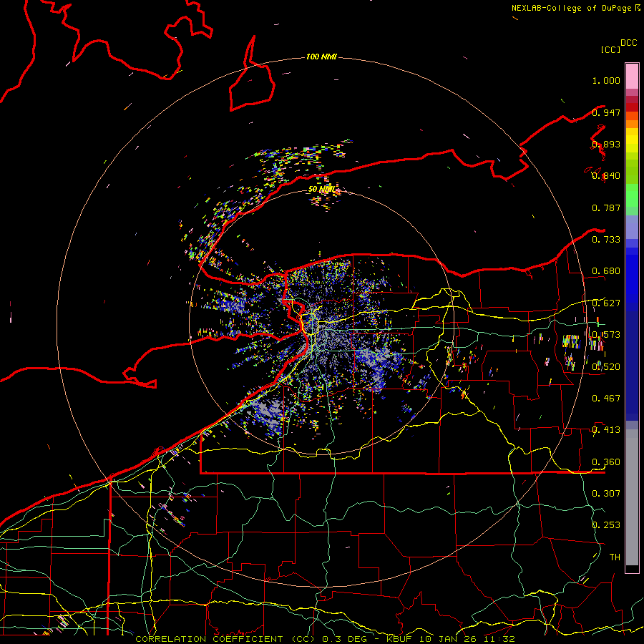The height and width of the screenshot is (644, 644).
Task: Click the 0.840 scale value
Action: pos(606,176)
